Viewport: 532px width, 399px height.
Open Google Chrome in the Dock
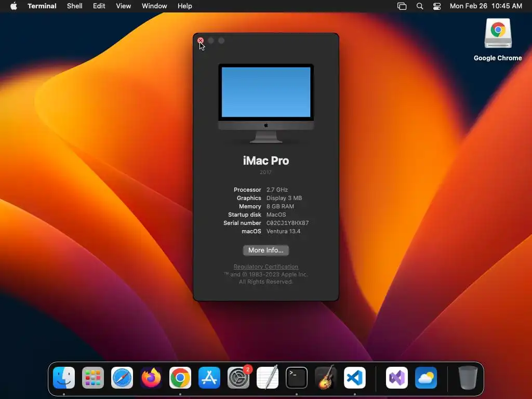click(180, 378)
